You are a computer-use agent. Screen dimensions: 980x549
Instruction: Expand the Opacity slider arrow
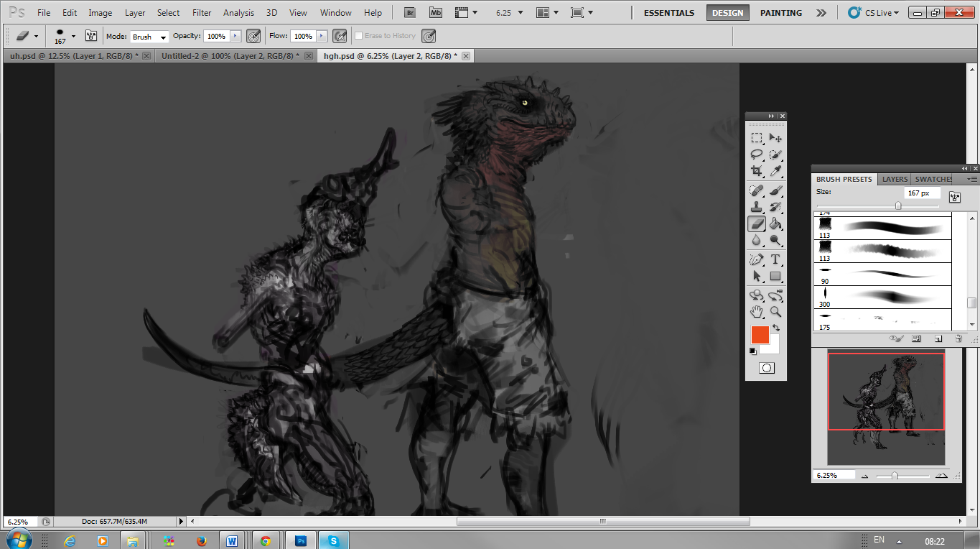[x=235, y=36]
